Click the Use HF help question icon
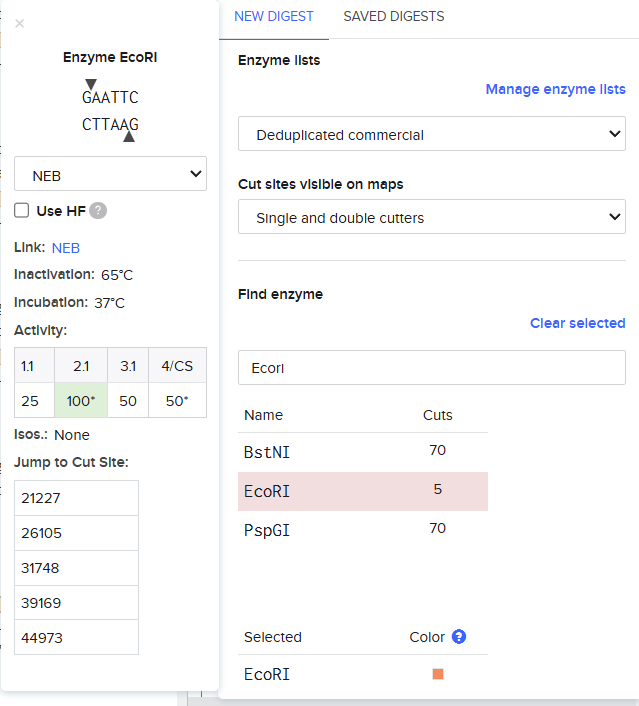 98,211
